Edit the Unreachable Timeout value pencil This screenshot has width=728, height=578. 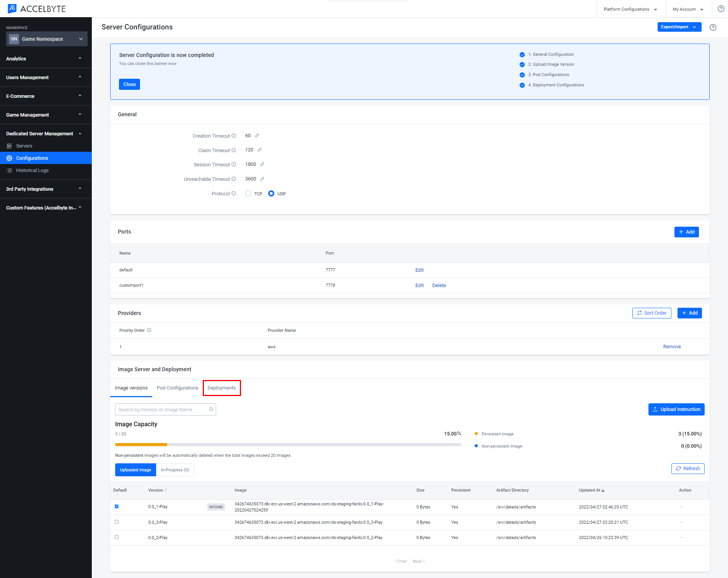(x=262, y=179)
